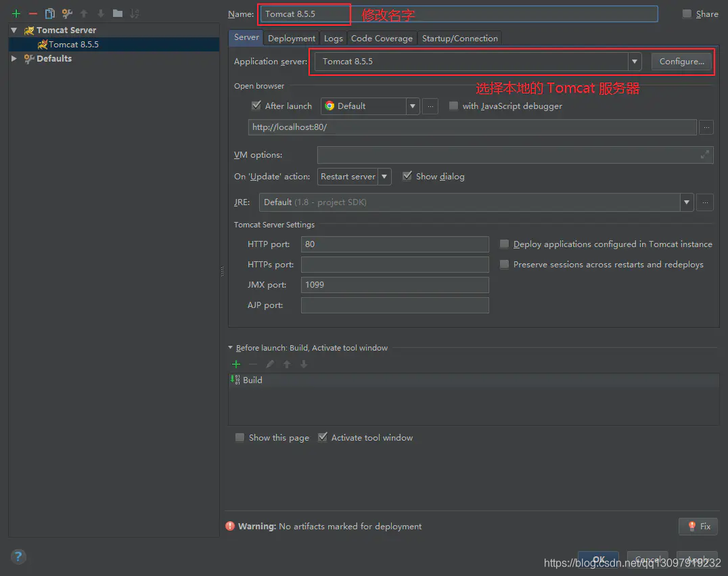Screen dimensions: 728x576
Task: Sort configurations alphabetically icon
Action: tap(135, 14)
